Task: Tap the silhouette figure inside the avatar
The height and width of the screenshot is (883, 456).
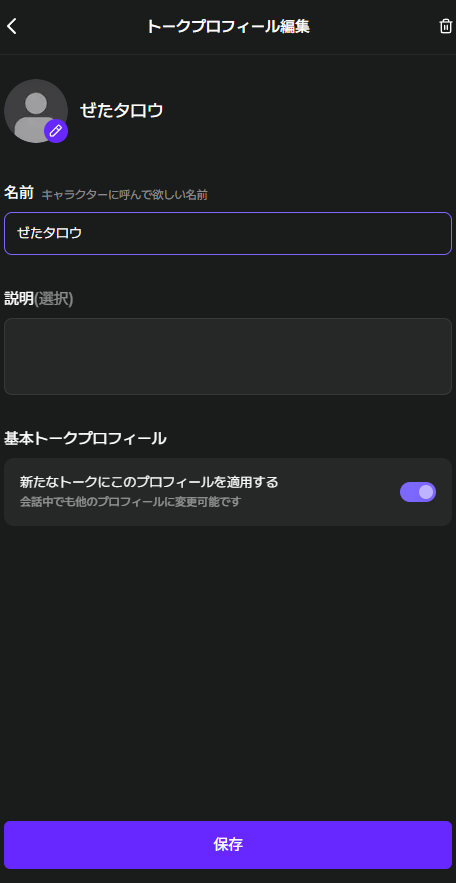Action: [33, 117]
